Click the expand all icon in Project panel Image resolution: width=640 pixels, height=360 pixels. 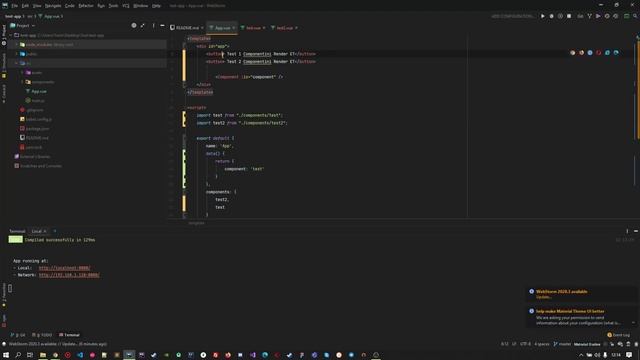click(142, 25)
